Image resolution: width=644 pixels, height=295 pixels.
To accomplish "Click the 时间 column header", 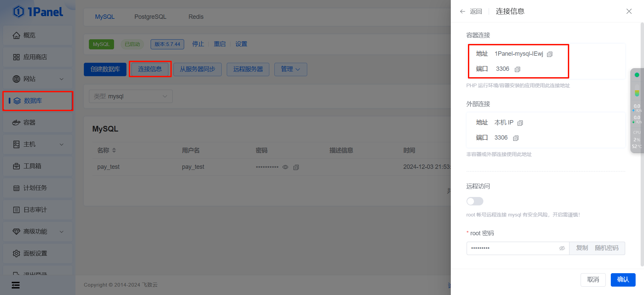I will 409,150.
